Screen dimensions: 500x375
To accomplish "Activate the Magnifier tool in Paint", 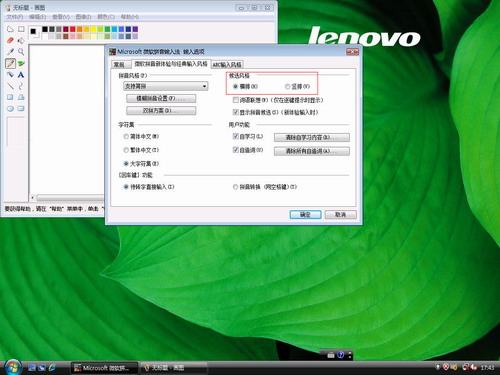I will click(21, 52).
